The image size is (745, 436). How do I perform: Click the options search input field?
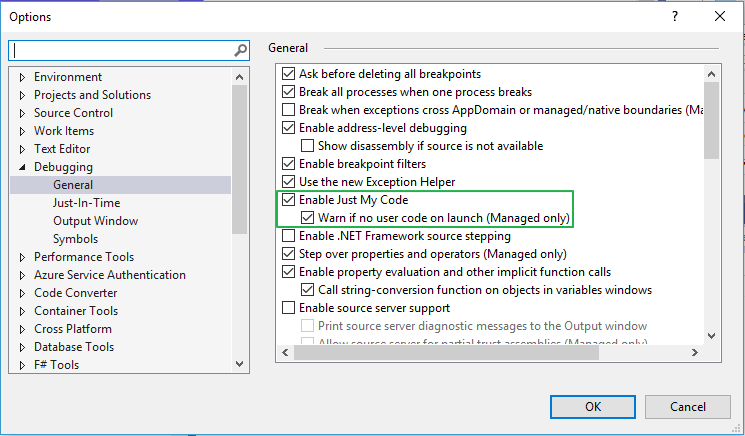tap(120, 50)
